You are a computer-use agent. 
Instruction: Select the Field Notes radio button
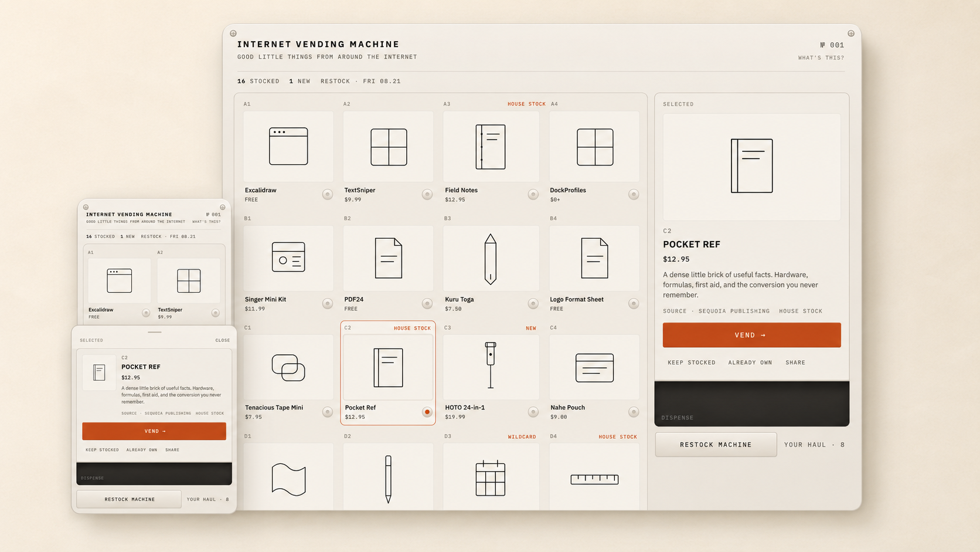click(x=533, y=194)
